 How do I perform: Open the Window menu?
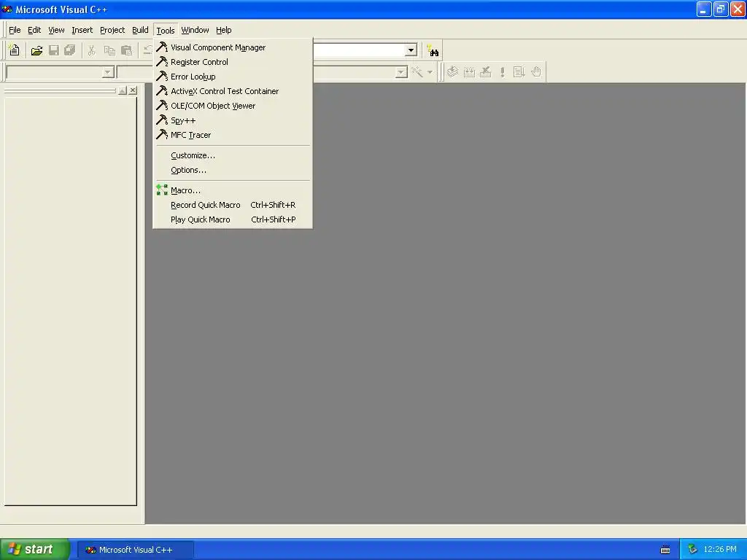point(195,30)
